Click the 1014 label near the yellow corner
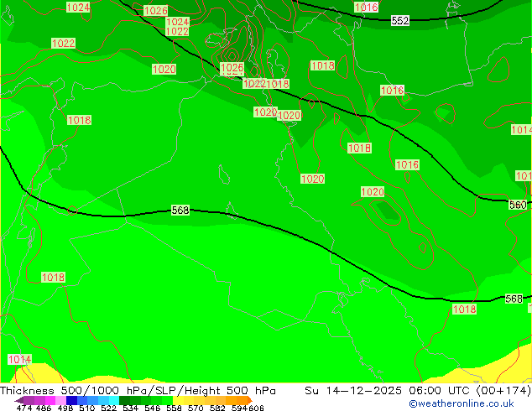532x411 pixels. click(x=19, y=360)
